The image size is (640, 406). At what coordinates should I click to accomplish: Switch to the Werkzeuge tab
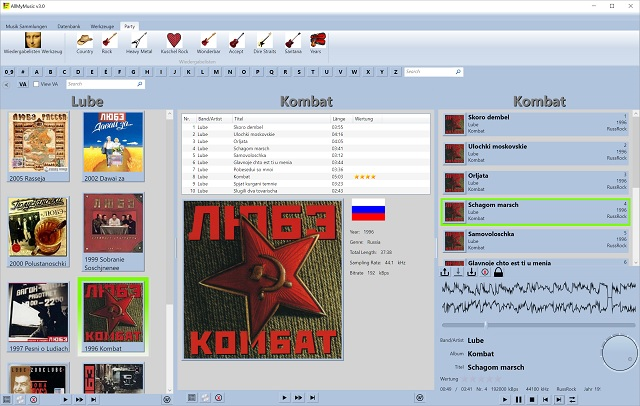pyautogui.click(x=102, y=26)
